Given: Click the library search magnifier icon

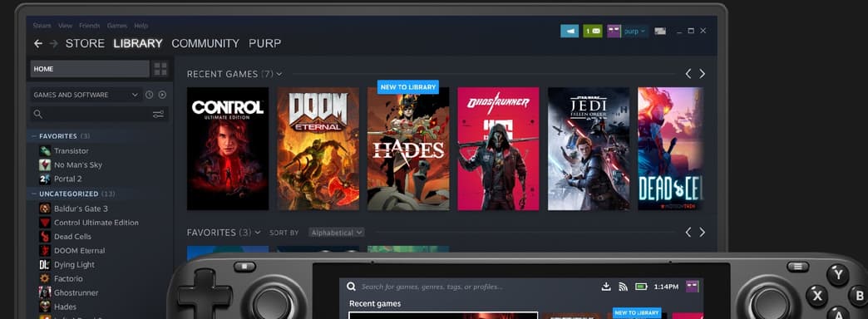Looking at the screenshot, I should pyautogui.click(x=37, y=115).
